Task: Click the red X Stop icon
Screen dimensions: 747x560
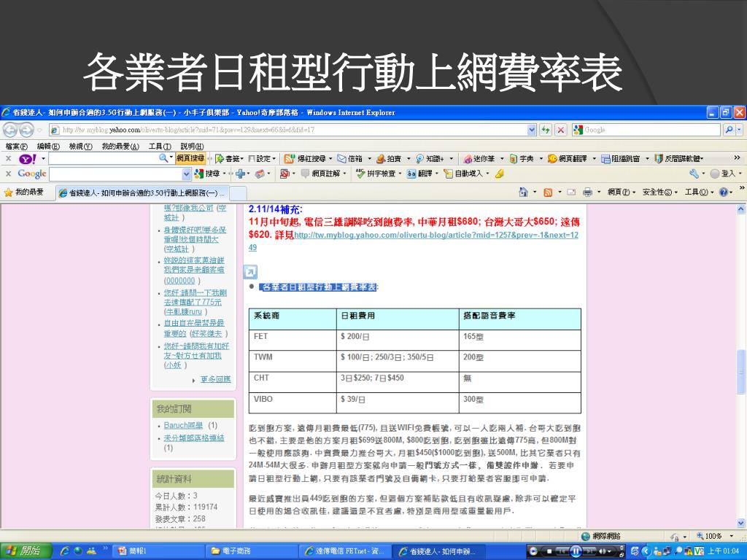Action: click(x=561, y=130)
